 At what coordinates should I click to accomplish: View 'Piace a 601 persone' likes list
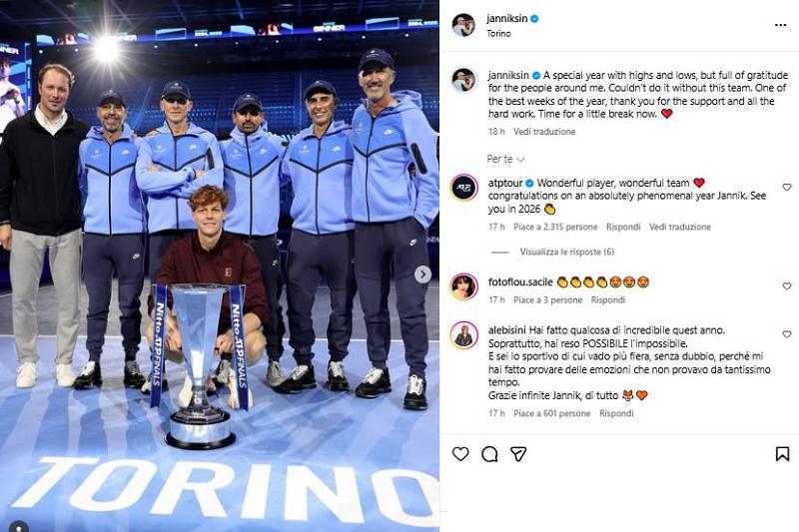(552, 413)
